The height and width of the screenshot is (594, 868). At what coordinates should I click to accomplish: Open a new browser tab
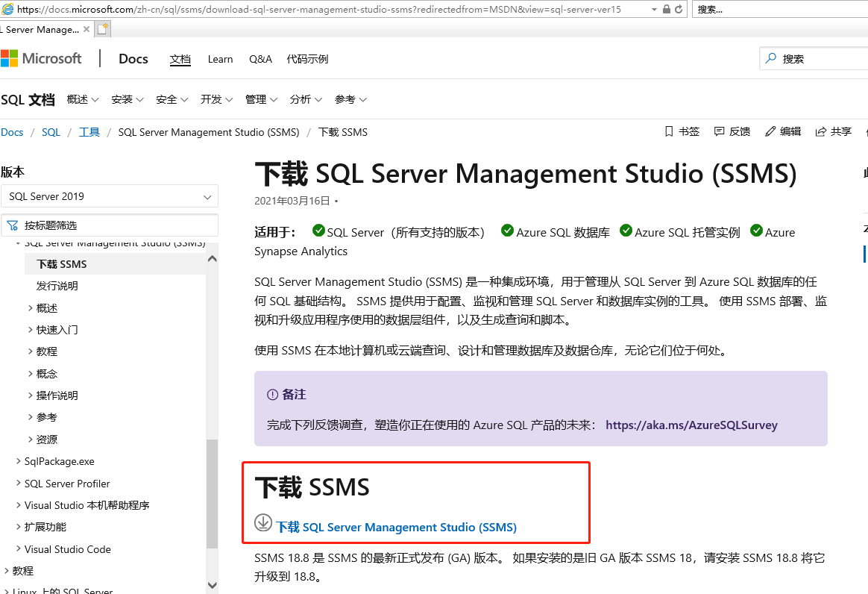point(103,29)
